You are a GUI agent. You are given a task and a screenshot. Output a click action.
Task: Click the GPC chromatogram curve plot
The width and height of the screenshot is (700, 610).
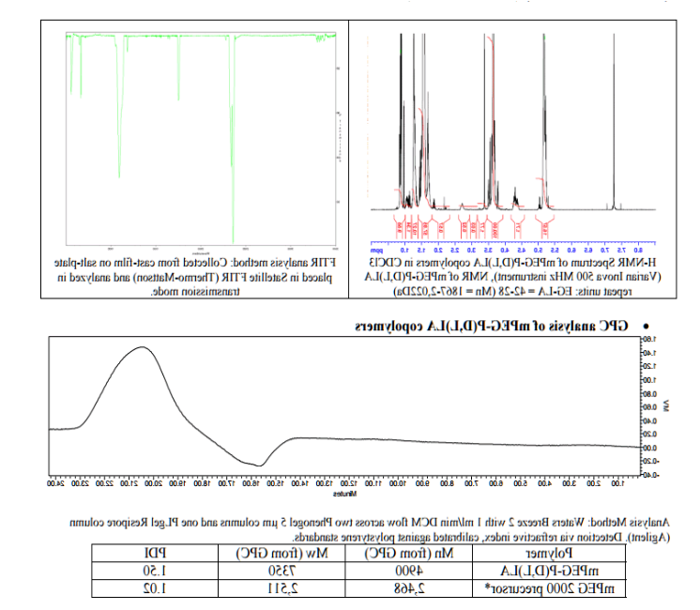tap(344, 405)
